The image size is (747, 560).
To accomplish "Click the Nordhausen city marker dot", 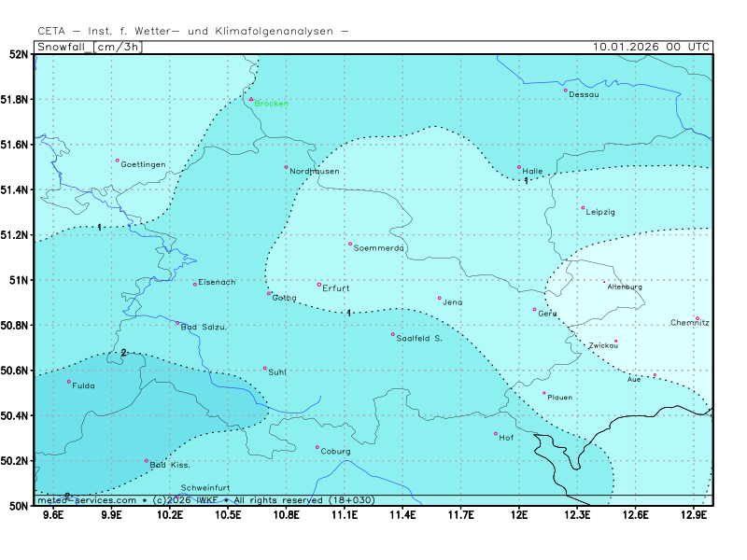I will [x=287, y=167].
